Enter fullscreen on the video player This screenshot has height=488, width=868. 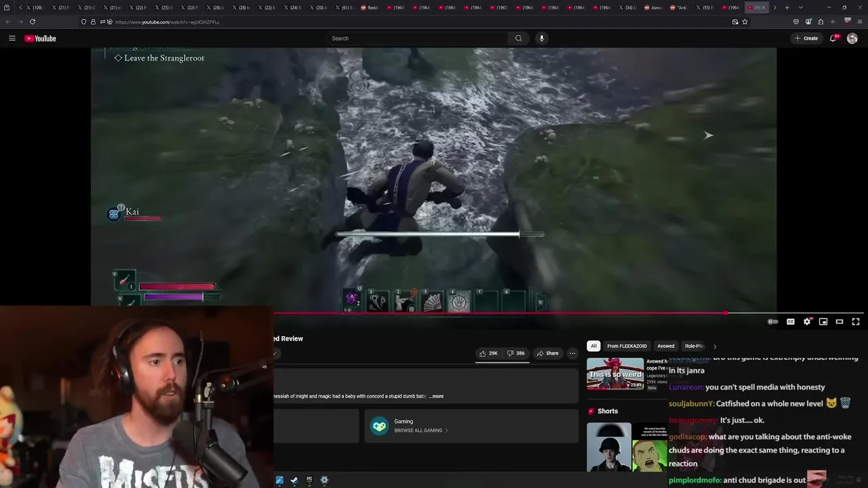click(x=856, y=322)
